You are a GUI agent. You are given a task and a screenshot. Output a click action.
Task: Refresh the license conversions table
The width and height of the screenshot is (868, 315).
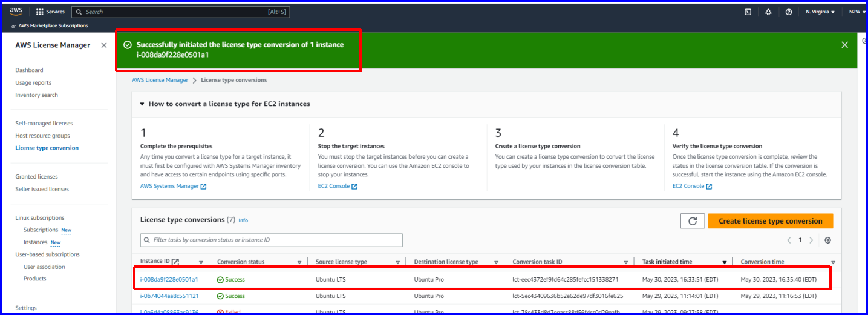[x=693, y=221]
